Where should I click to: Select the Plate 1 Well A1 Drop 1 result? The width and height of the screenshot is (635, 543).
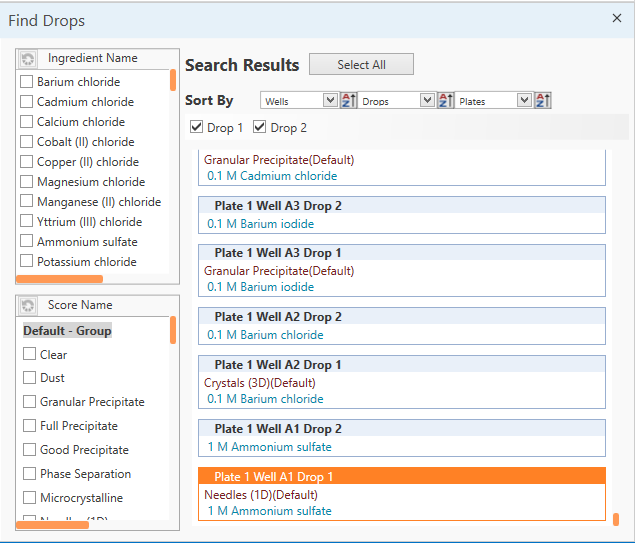(402, 477)
